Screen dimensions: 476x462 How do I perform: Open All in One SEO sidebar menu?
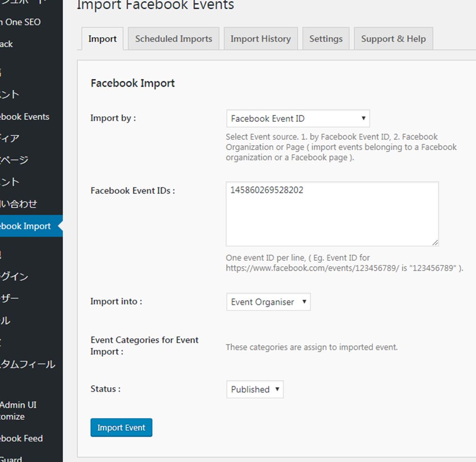click(21, 22)
